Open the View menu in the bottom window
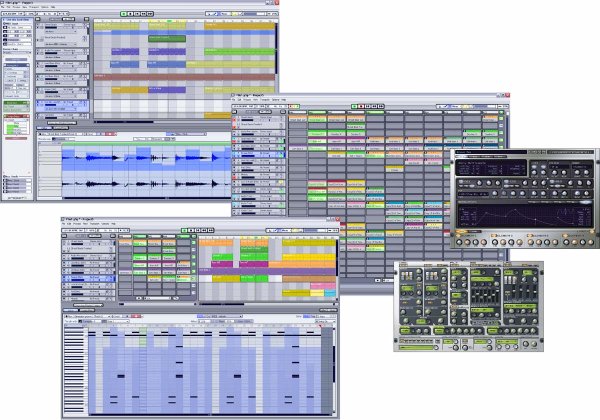 85,223
